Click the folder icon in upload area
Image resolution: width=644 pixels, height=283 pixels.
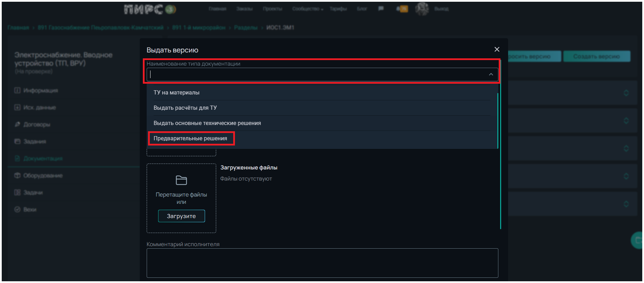[x=181, y=180]
